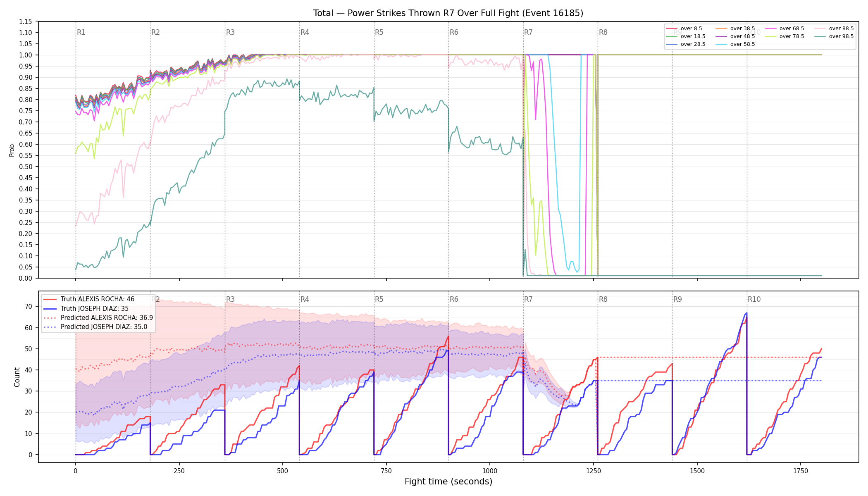Select the 'over 78.5' legend entry
868x496 pixels.
785,36
